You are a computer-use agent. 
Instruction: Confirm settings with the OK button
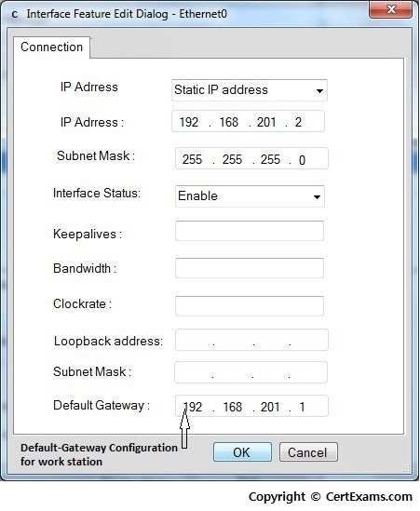pos(242,452)
